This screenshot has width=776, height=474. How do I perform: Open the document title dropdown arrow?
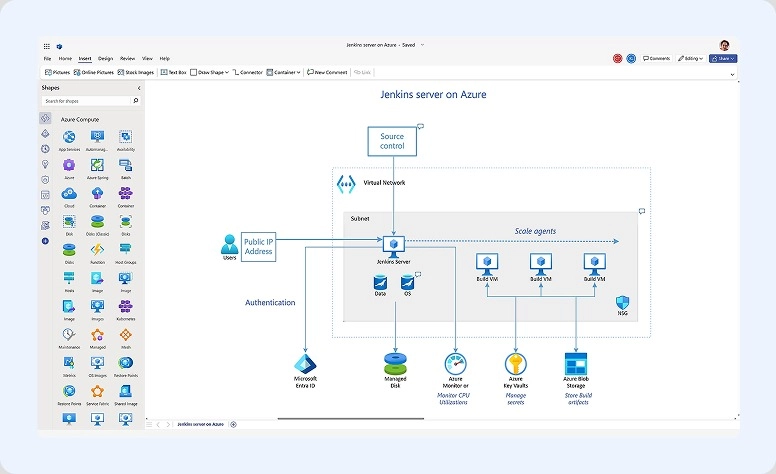(422, 45)
